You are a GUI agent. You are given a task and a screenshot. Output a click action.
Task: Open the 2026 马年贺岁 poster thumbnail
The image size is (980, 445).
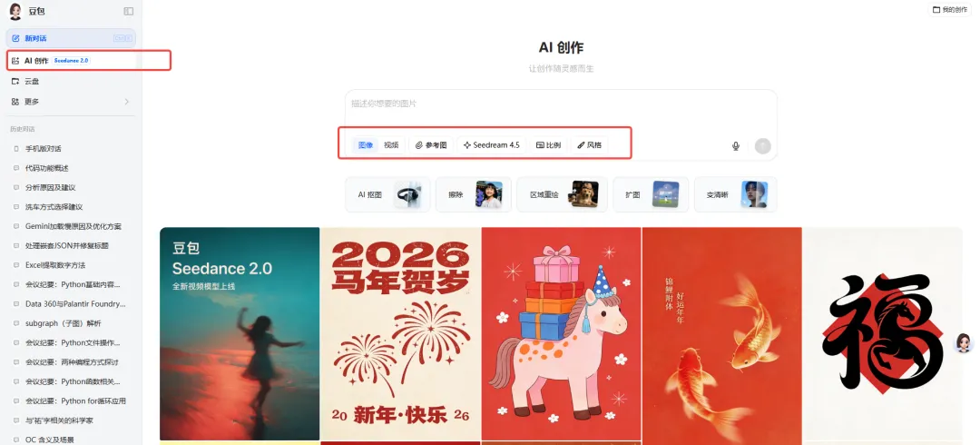(x=401, y=333)
